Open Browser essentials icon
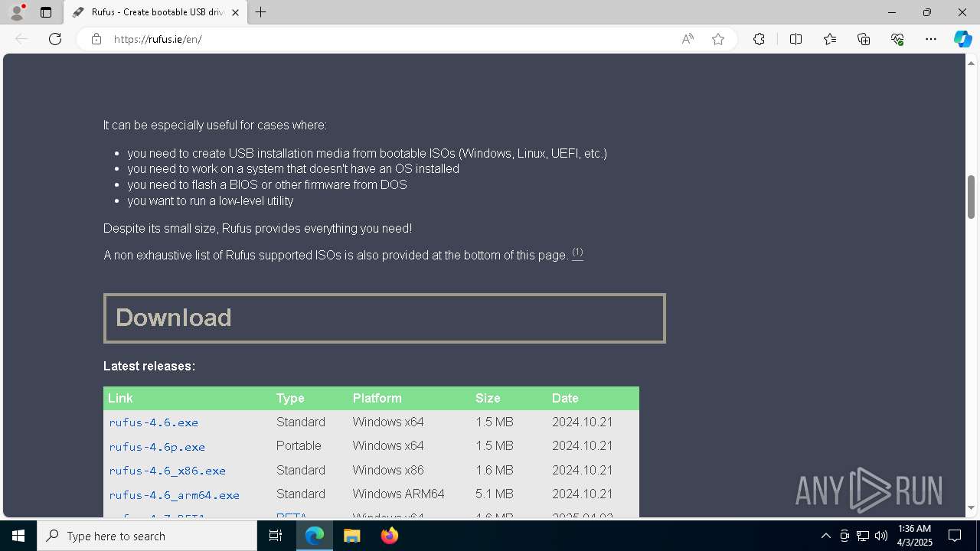The width and height of the screenshot is (980, 551). click(897, 39)
